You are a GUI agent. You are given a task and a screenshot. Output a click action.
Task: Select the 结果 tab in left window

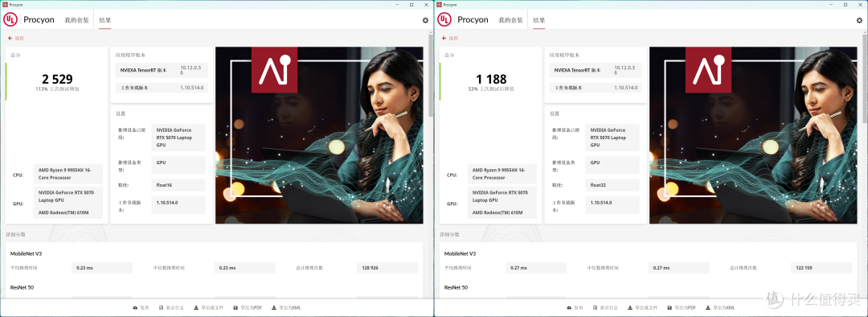coord(105,20)
